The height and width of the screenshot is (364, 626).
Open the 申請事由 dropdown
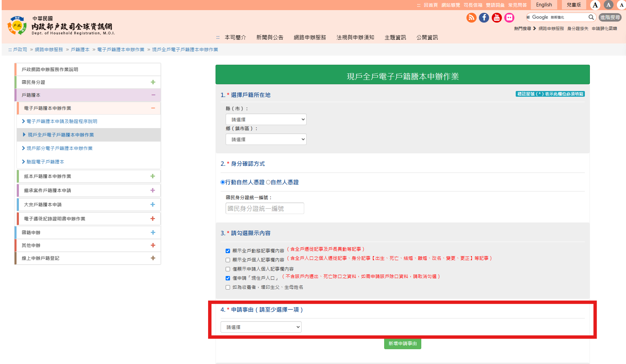point(261,327)
